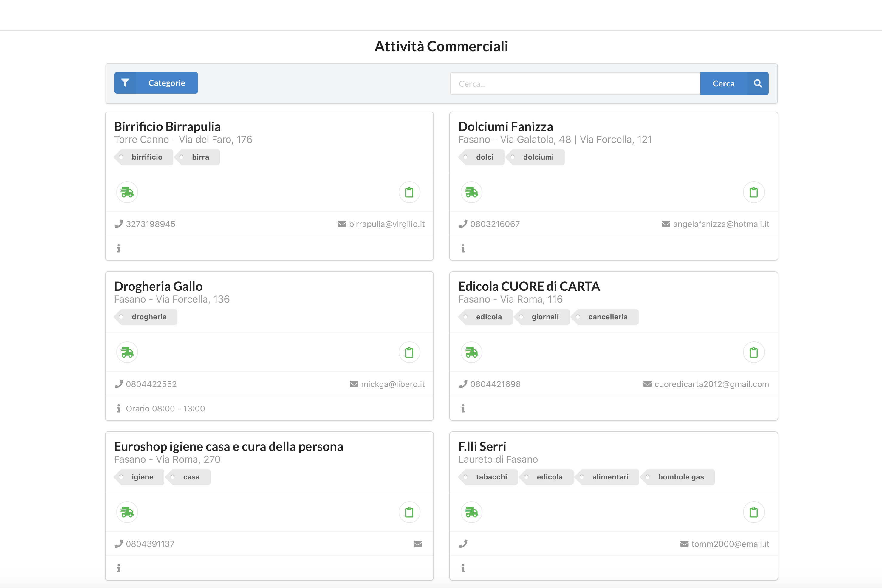Image resolution: width=882 pixels, height=588 pixels.
Task: Click clipboard icon for Birrificio Birrapulia
Action: coord(409,192)
